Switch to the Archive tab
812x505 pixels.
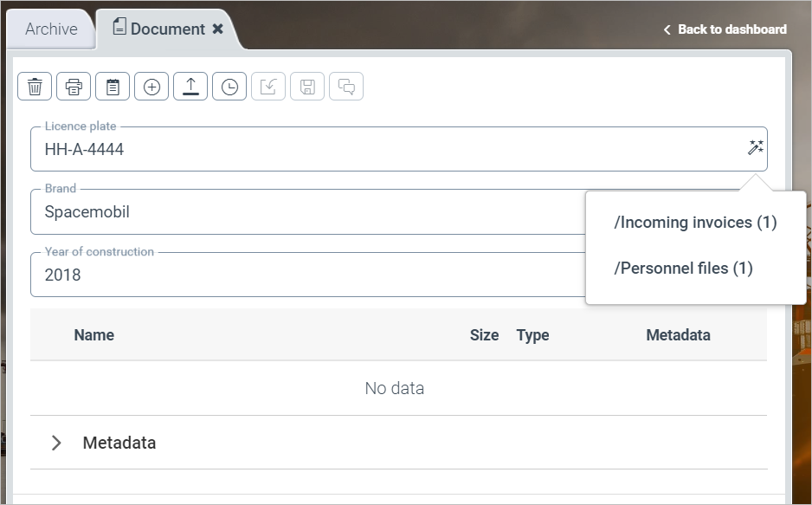click(51, 29)
